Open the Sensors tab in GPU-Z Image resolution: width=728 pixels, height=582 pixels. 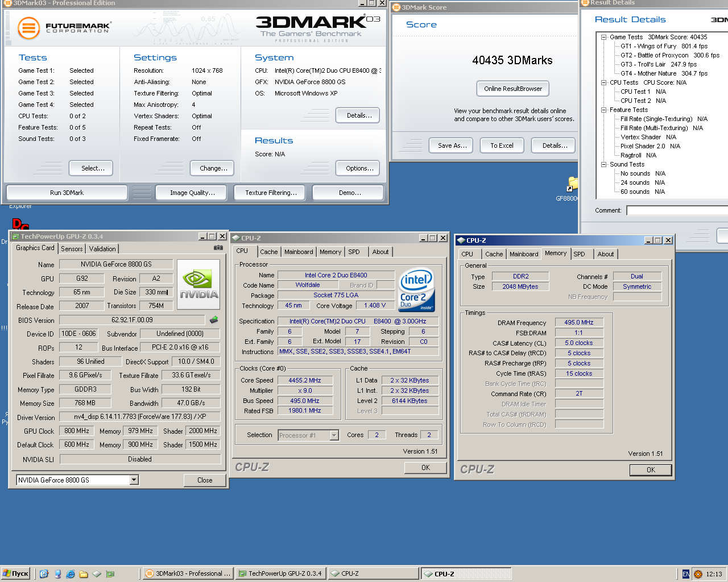click(72, 249)
